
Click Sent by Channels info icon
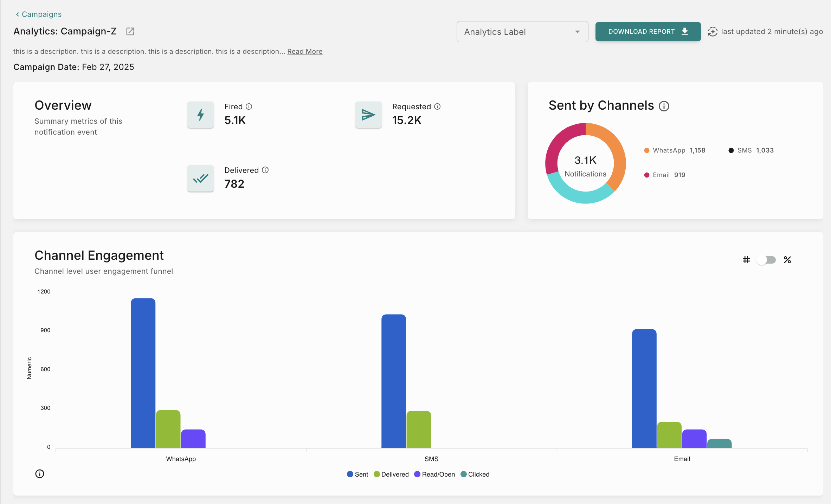pyautogui.click(x=664, y=106)
